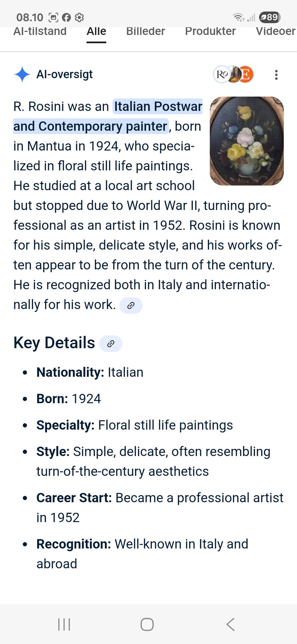Open the Produkter tab
The image size is (297, 644).
(x=210, y=32)
